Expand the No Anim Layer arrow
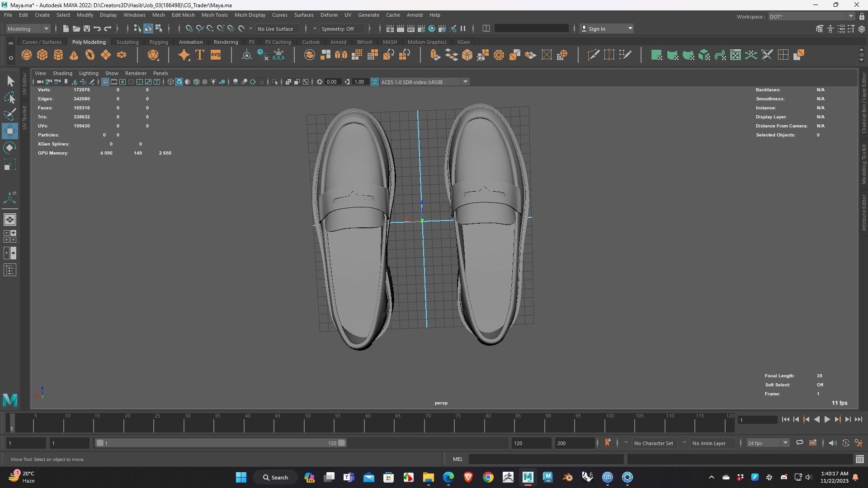 click(684, 443)
